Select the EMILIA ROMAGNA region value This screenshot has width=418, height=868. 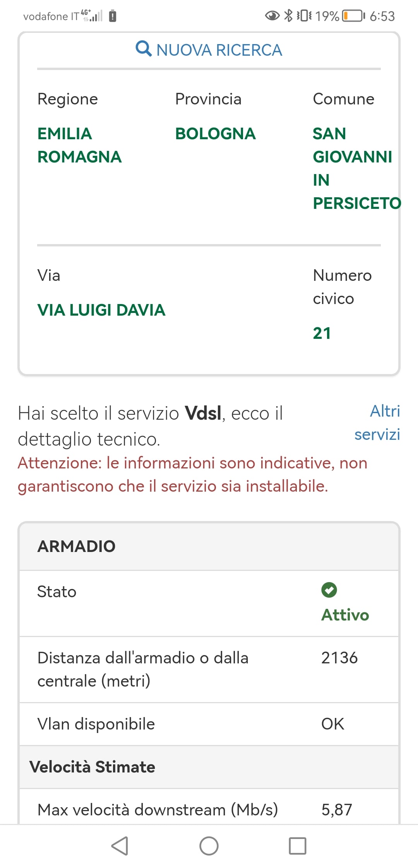[x=79, y=145]
